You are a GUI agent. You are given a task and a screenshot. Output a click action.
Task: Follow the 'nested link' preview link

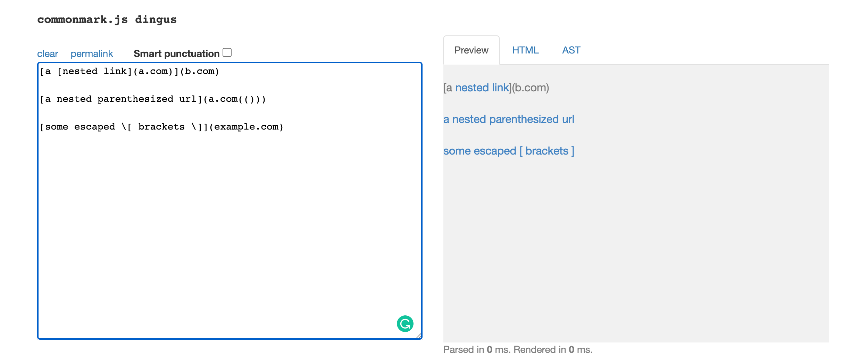tap(482, 88)
